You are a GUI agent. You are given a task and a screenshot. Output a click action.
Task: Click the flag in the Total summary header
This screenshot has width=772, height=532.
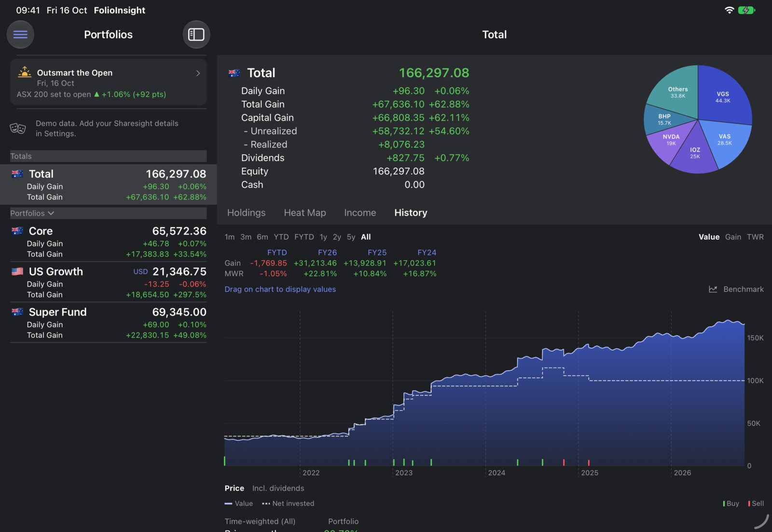click(x=234, y=73)
